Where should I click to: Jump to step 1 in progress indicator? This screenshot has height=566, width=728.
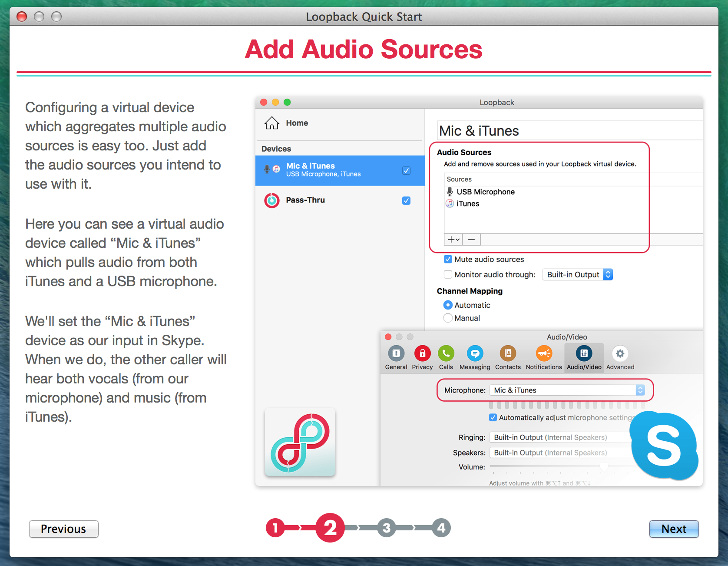pyautogui.click(x=275, y=528)
